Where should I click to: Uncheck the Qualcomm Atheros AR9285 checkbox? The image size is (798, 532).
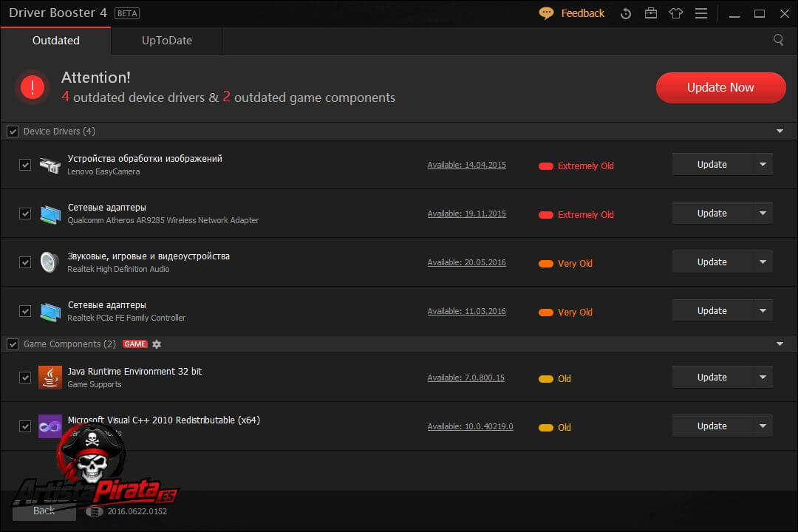[25, 214]
